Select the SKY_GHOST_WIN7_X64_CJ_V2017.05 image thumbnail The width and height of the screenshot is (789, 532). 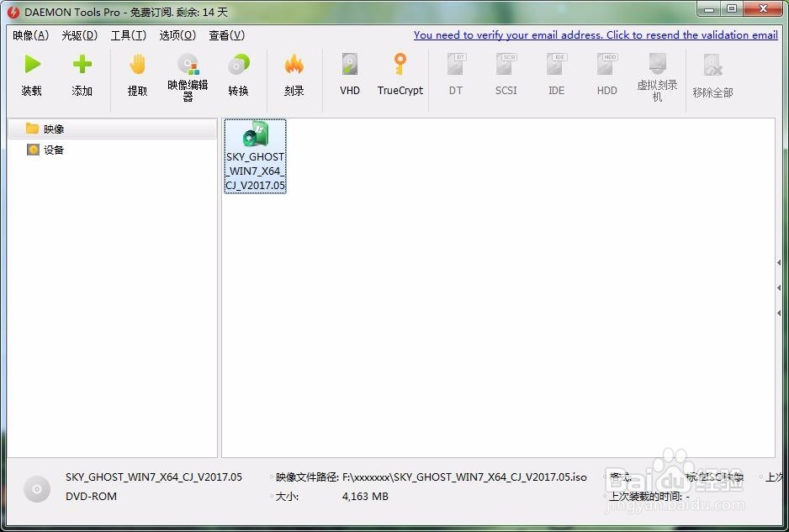coord(255,155)
